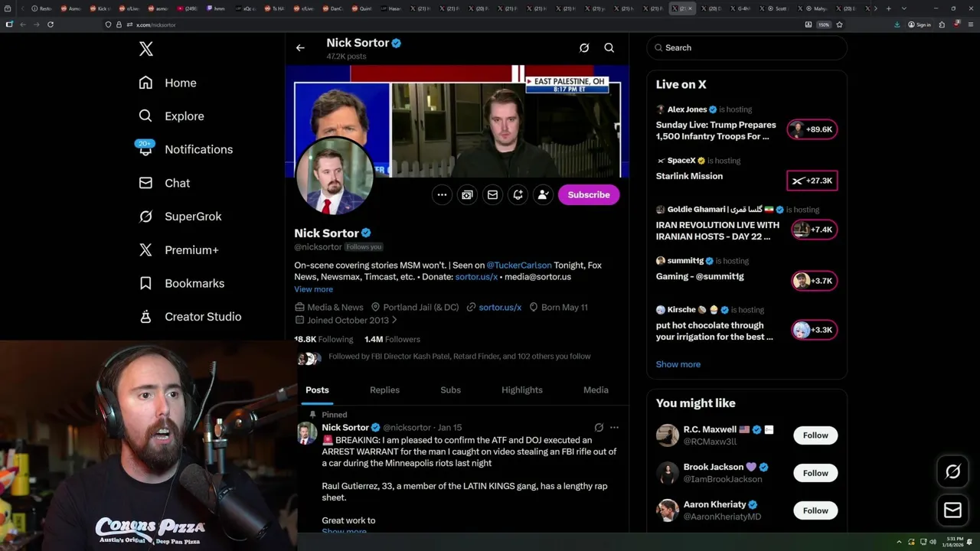
Task: Toggle post notifications bell for Nick Sortor
Action: pos(518,195)
